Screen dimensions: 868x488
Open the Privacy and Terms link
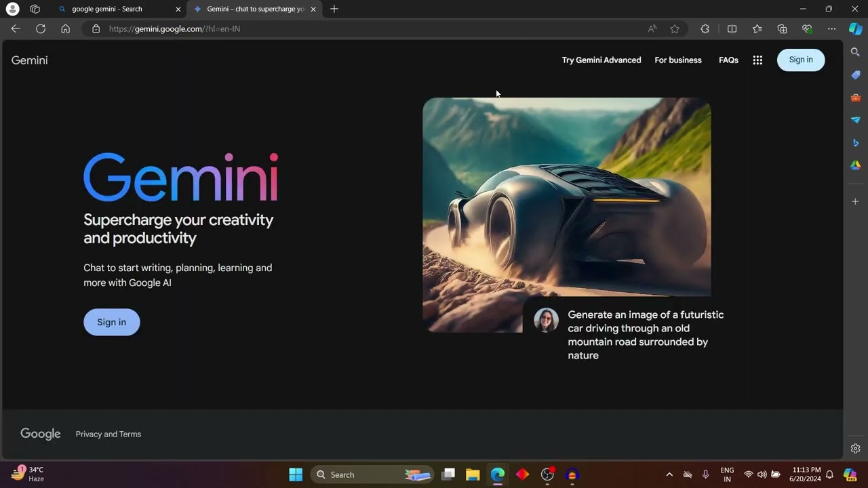(108, 434)
